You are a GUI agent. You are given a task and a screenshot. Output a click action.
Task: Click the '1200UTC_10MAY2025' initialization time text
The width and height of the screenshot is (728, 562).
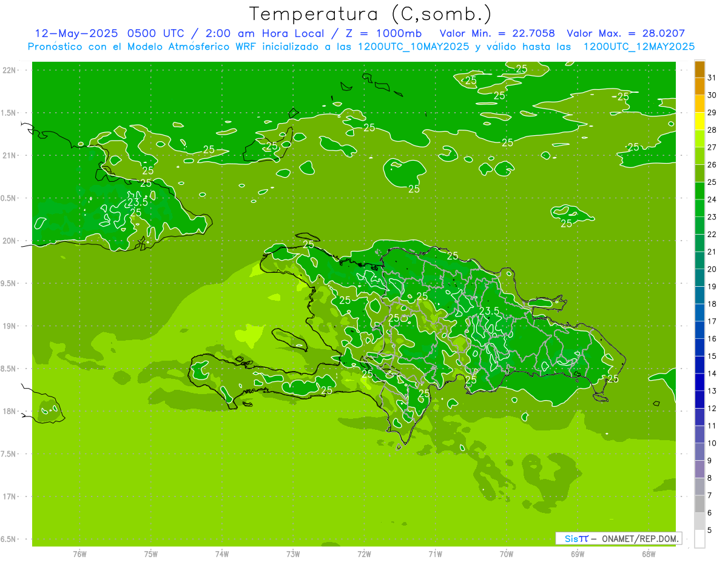(x=414, y=47)
